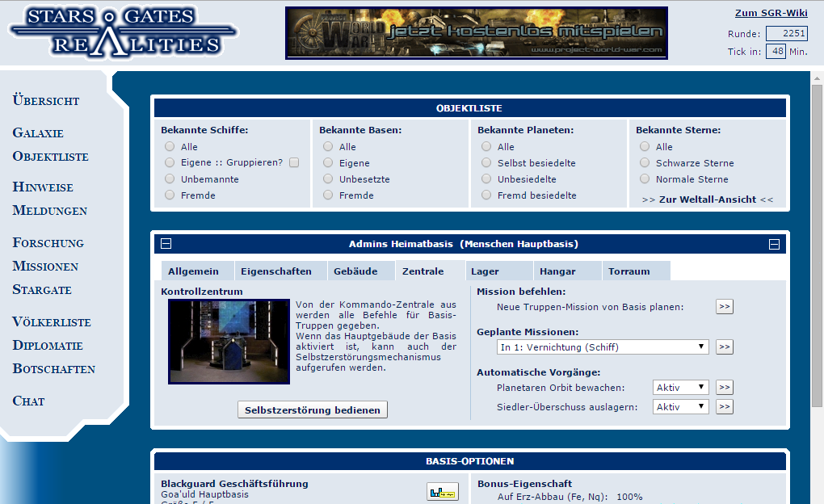Click the Tick in minutes field
Viewport: 824px width, 504px height.
click(776, 52)
